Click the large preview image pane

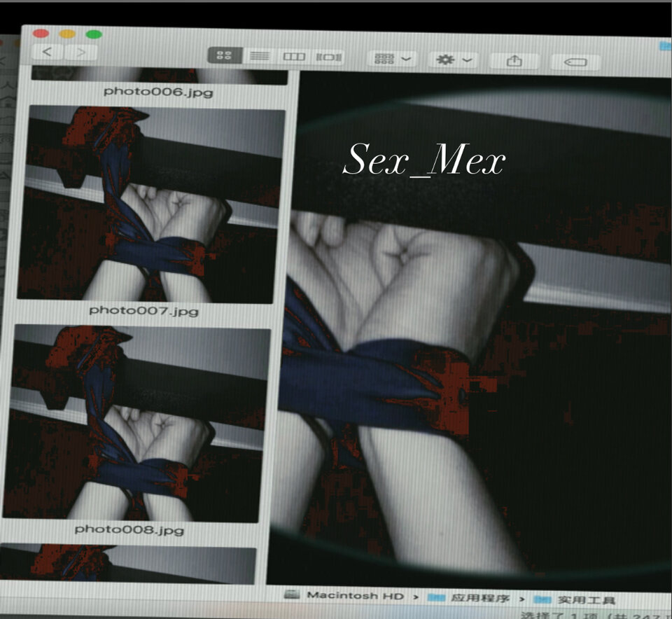(x=476, y=329)
